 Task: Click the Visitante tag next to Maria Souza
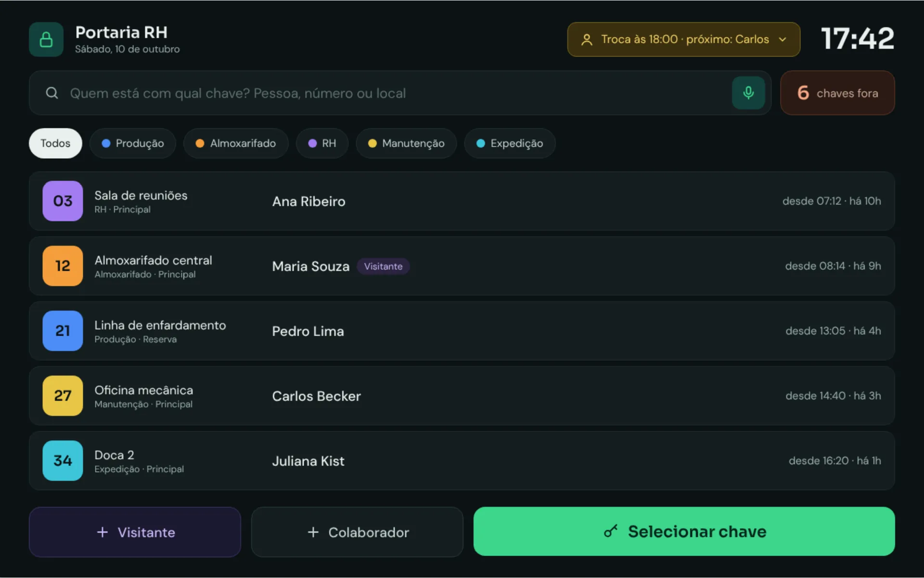(x=383, y=266)
